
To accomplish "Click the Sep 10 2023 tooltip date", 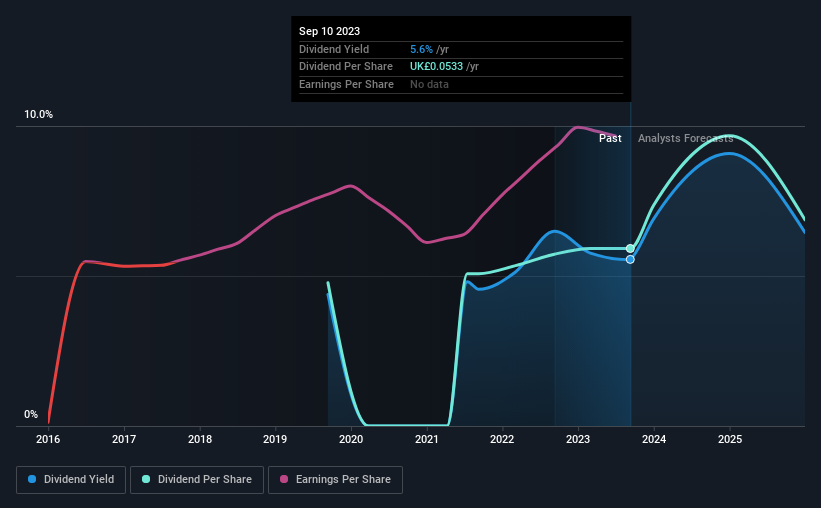I will click(329, 31).
